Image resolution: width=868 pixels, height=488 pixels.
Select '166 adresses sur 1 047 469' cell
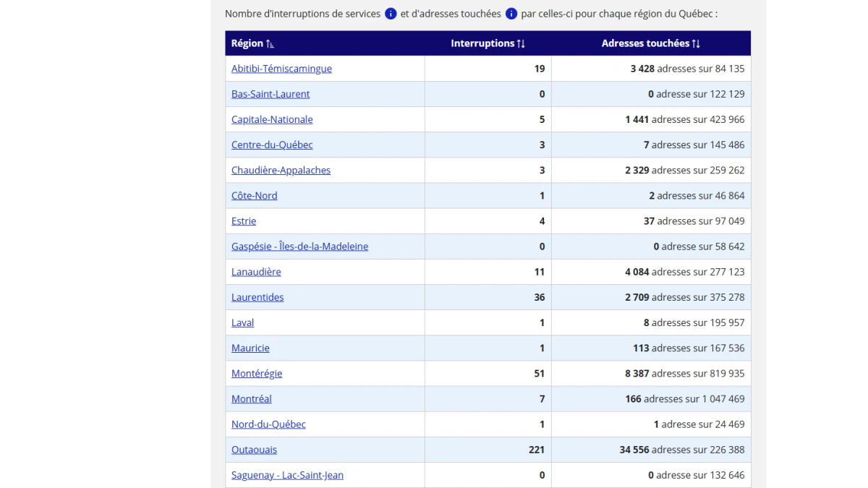[x=651, y=399]
